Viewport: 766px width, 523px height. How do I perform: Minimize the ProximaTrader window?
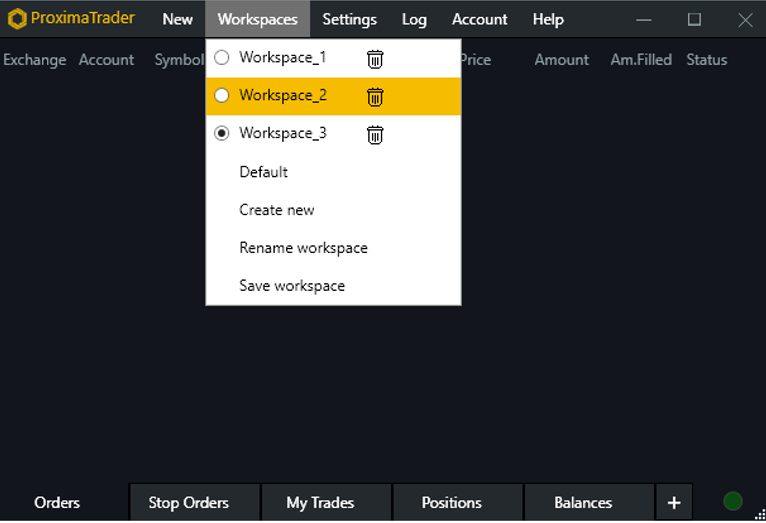coord(644,20)
